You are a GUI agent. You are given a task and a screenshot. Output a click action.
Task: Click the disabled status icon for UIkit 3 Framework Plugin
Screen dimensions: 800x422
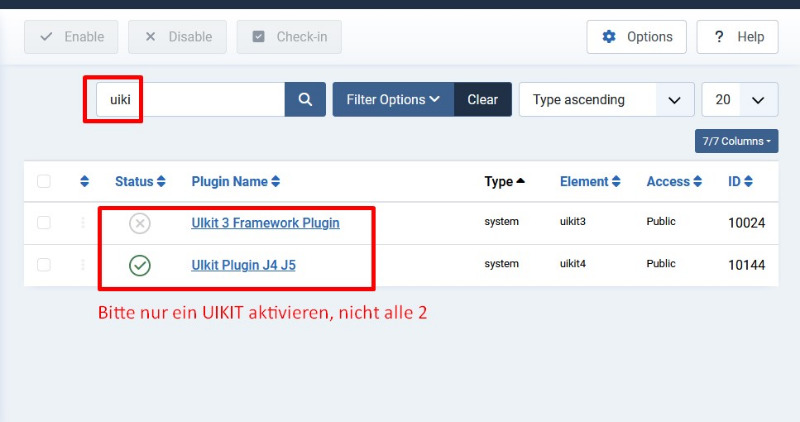[140, 223]
